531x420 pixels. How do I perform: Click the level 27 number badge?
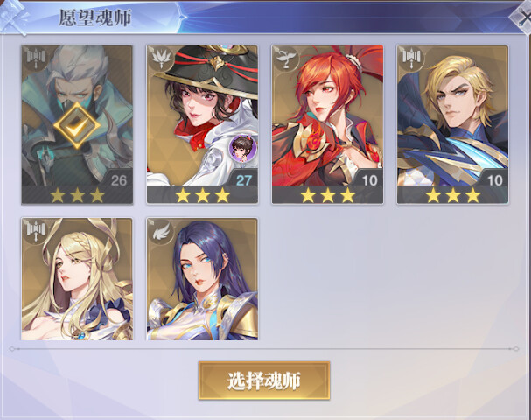243,180
